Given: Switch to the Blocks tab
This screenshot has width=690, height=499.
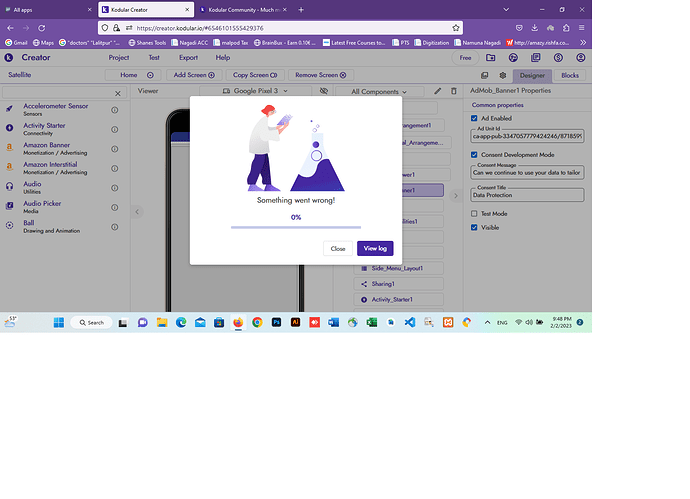Looking at the screenshot, I should 570,76.
